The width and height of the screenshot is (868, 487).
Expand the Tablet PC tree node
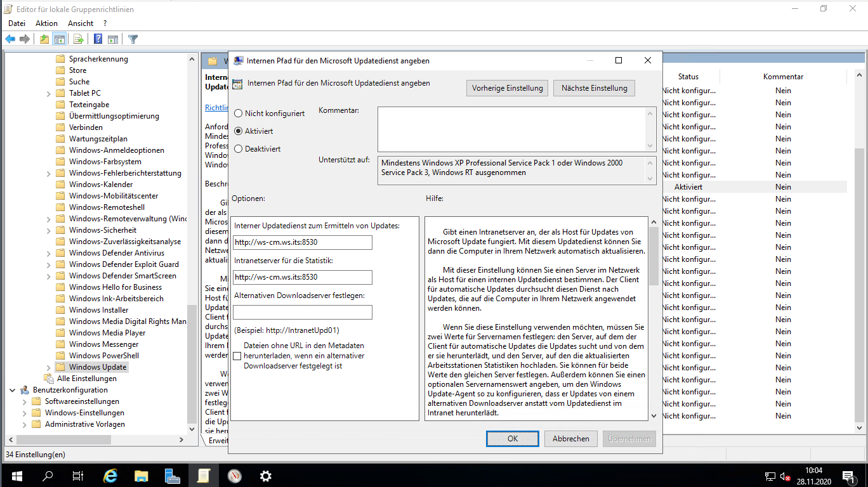click(x=49, y=93)
